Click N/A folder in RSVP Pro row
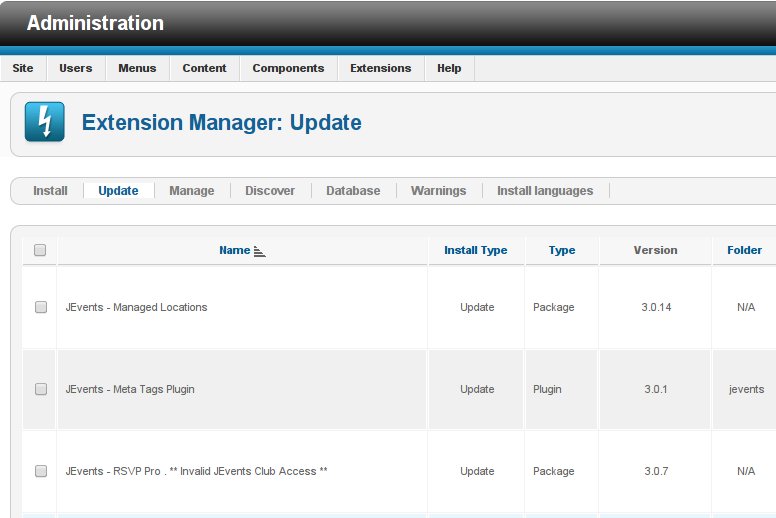776x518 pixels. pyautogui.click(x=746, y=471)
